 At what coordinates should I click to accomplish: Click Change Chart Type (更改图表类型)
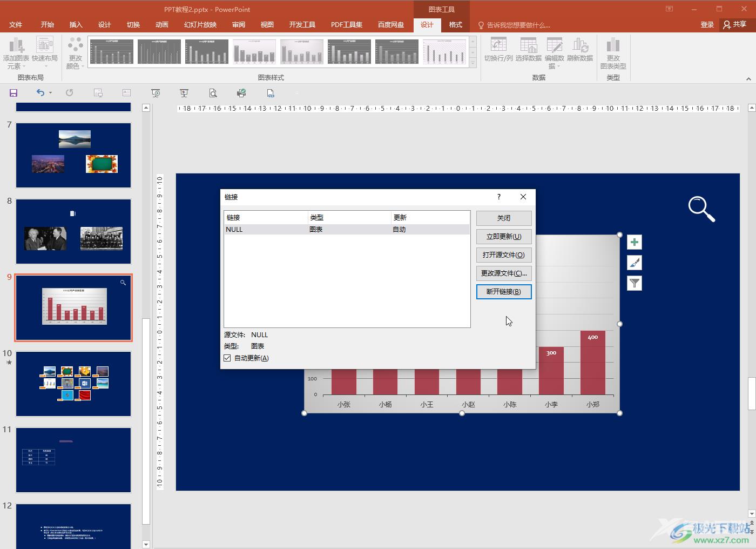613,53
